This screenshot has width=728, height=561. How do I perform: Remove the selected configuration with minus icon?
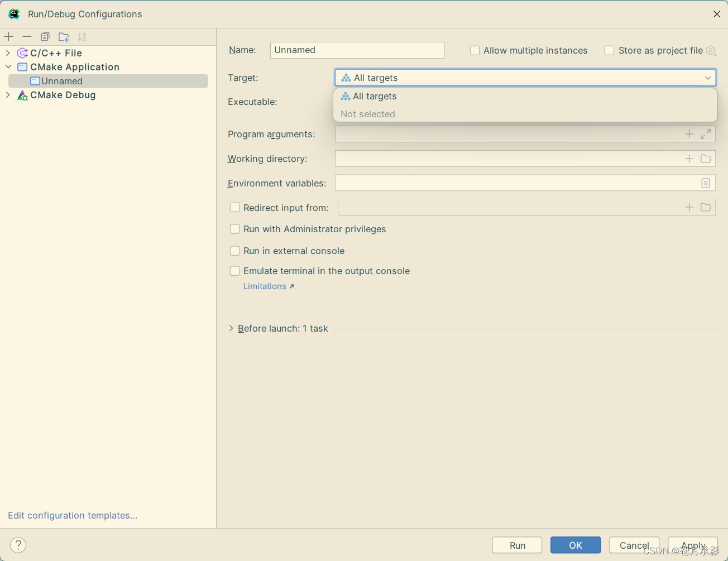(x=27, y=37)
